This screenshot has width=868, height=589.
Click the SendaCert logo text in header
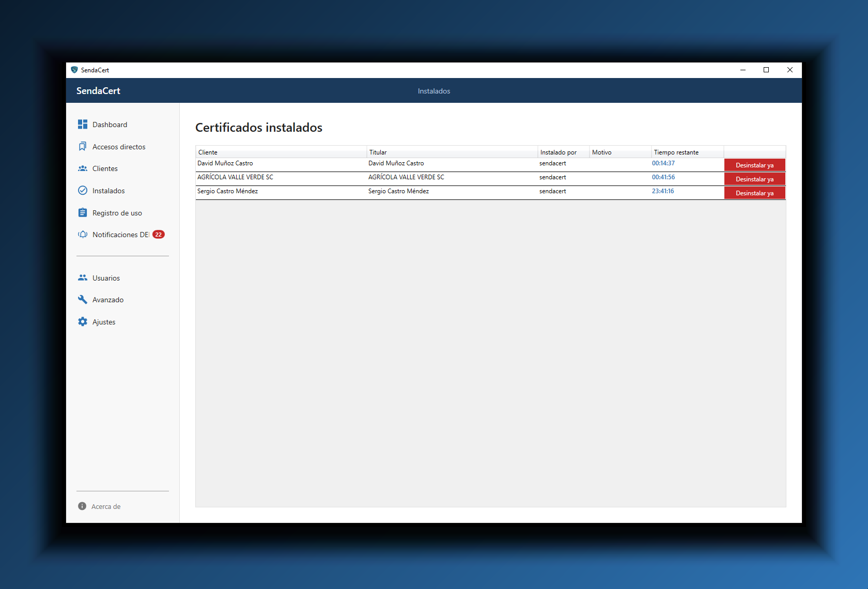tap(98, 91)
